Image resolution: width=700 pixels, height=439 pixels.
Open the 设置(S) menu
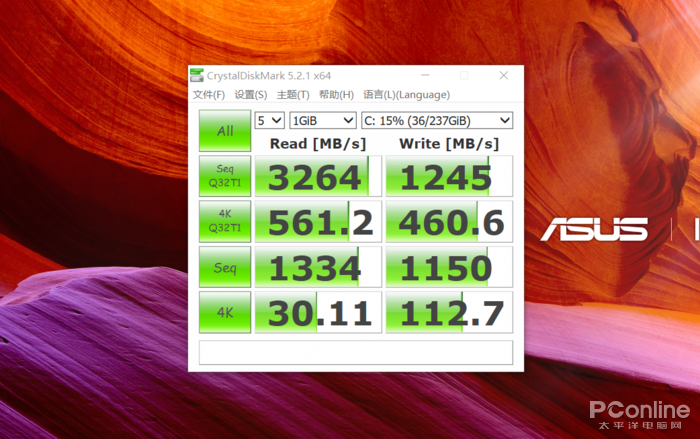pyautogui.click(x=250, y=95)
